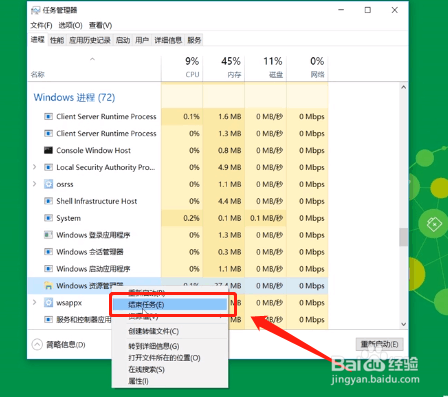Choose 转到详细信息(G) in the context menu

170,346
